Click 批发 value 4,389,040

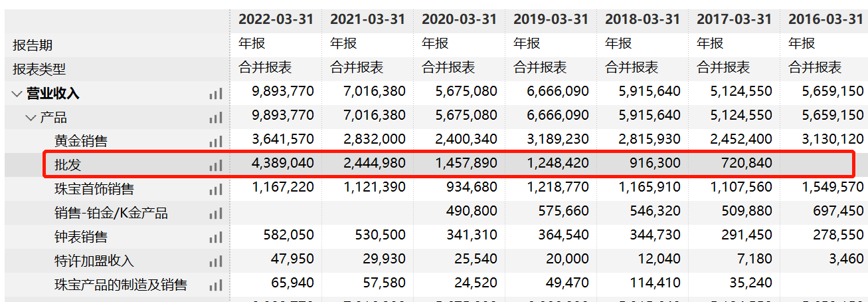[x=283, y=163]
